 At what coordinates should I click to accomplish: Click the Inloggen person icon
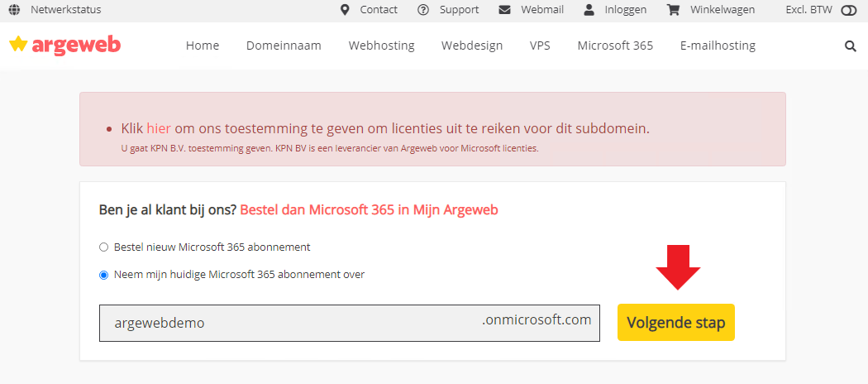pyautogui.click(x=589, y=9)
